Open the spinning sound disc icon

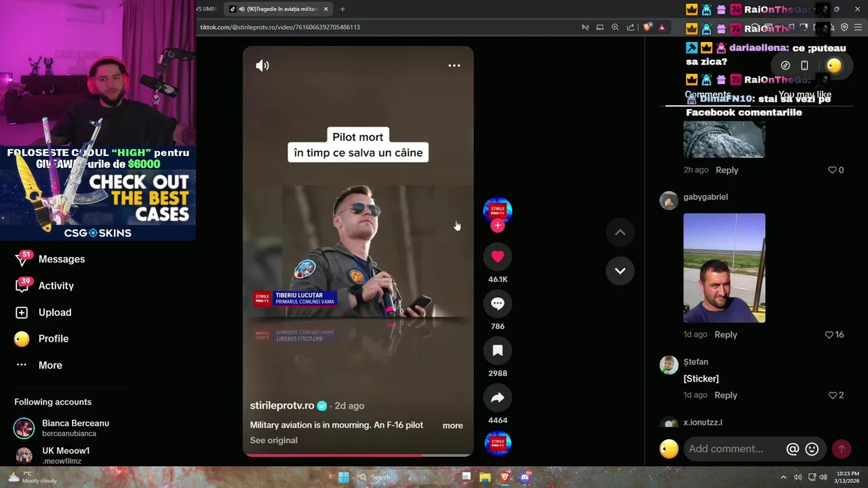click(x=498, y=443)
